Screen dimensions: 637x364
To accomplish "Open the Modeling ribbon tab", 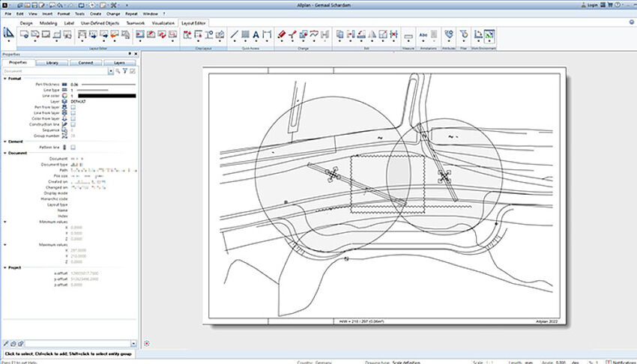I will click(x=47, y=23).
